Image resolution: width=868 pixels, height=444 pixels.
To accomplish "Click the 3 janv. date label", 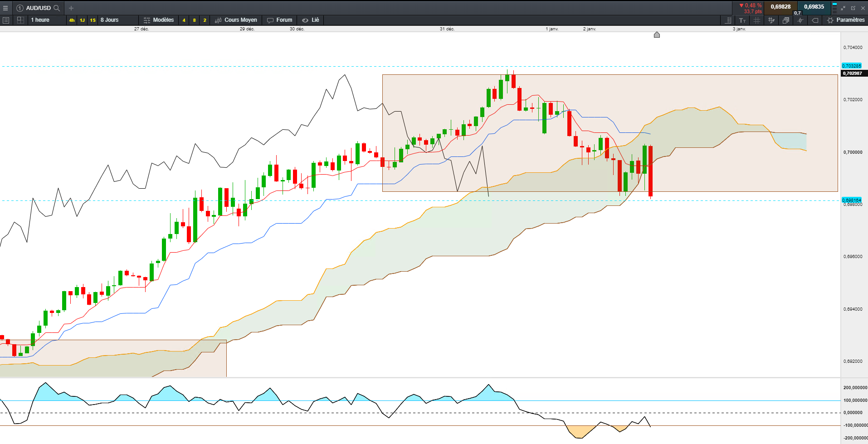I will click(739, 29).
